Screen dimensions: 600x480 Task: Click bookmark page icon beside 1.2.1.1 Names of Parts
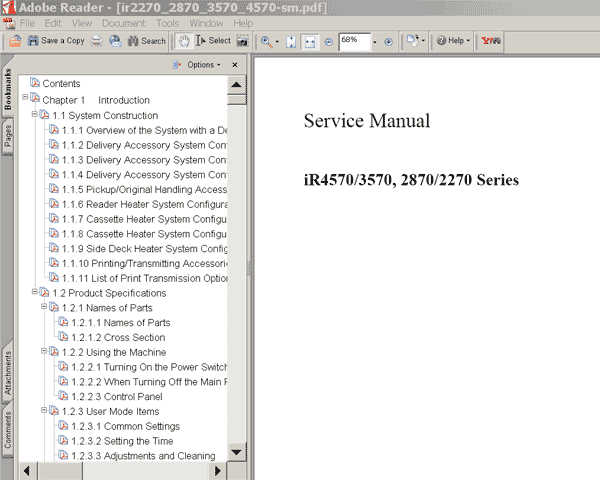[63, 322]
